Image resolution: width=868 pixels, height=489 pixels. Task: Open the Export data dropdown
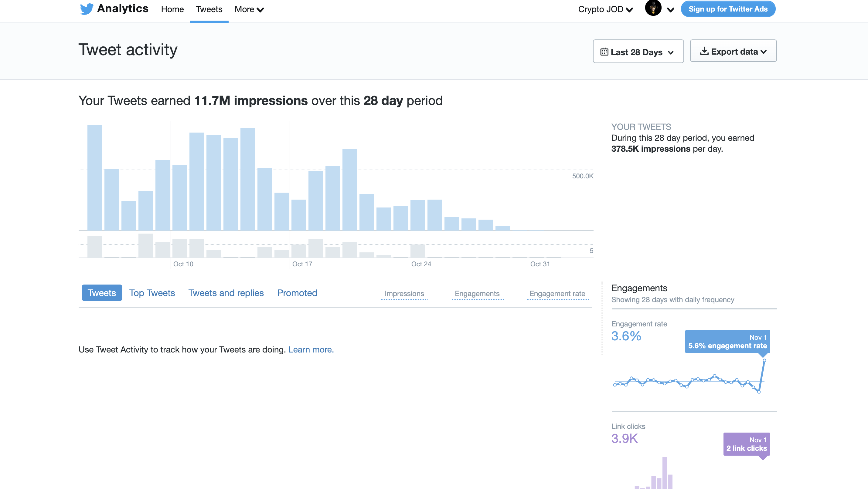tap(733, 51)
